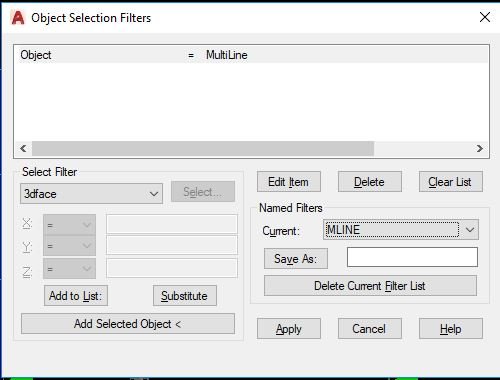
Task: Click the X value input field
Action: point(172,224)
